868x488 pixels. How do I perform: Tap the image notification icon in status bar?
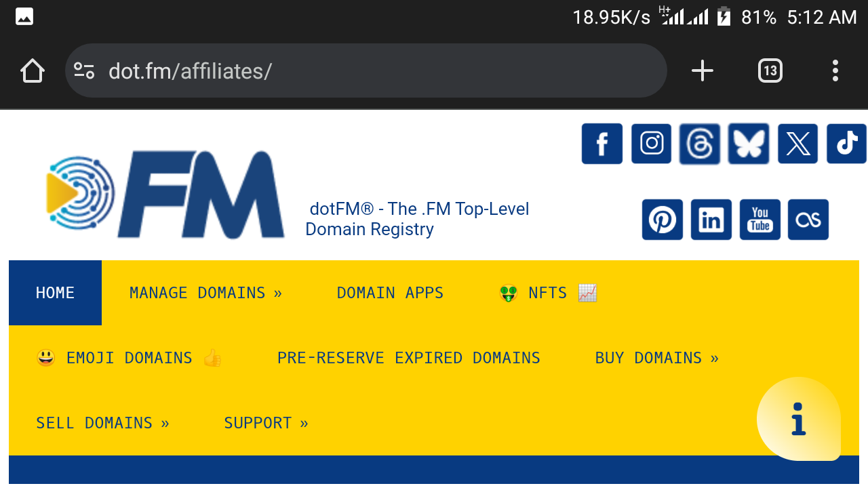pos(24,17)
